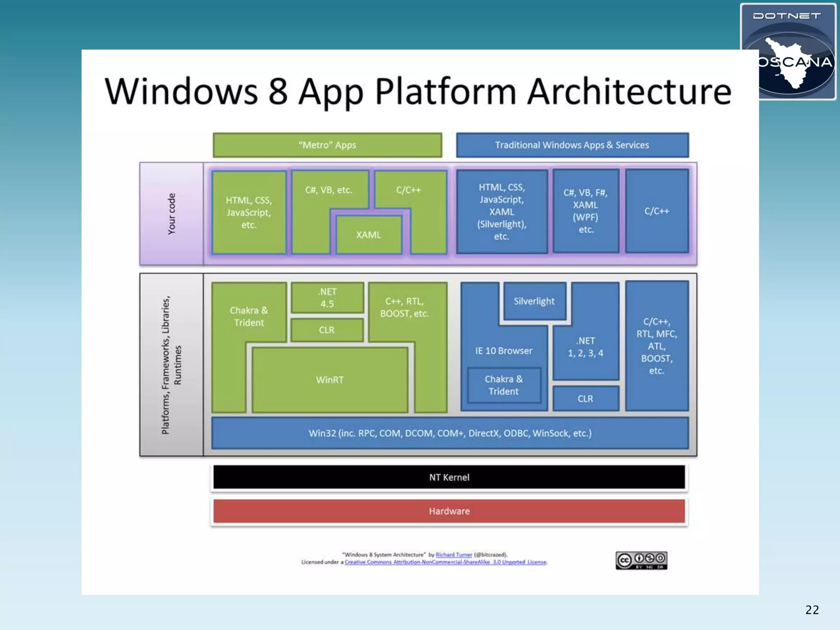Screen dimensions: 840x630
Task: Select the red Hardware bar
Action: tap(449, 511)
